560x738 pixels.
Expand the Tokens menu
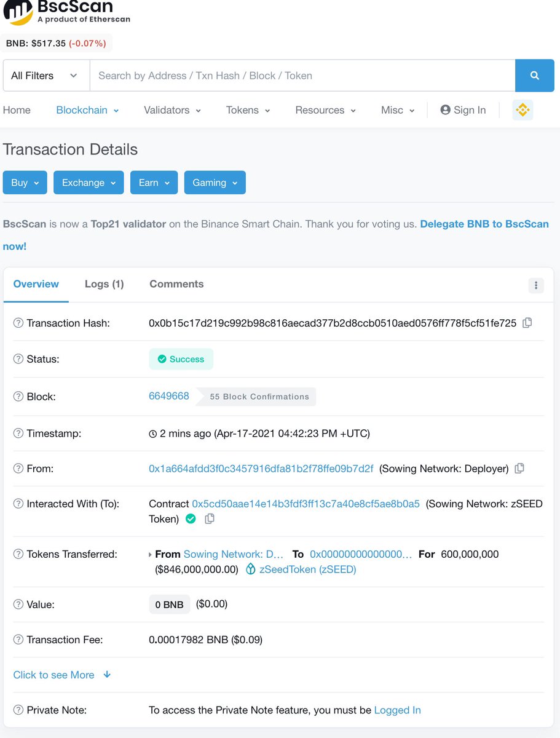(x=248, y=110)
